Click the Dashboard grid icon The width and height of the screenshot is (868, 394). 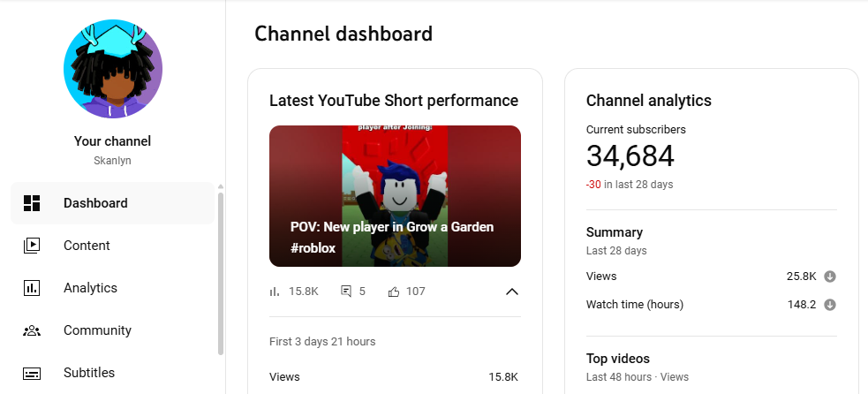(x=32, y=203)
